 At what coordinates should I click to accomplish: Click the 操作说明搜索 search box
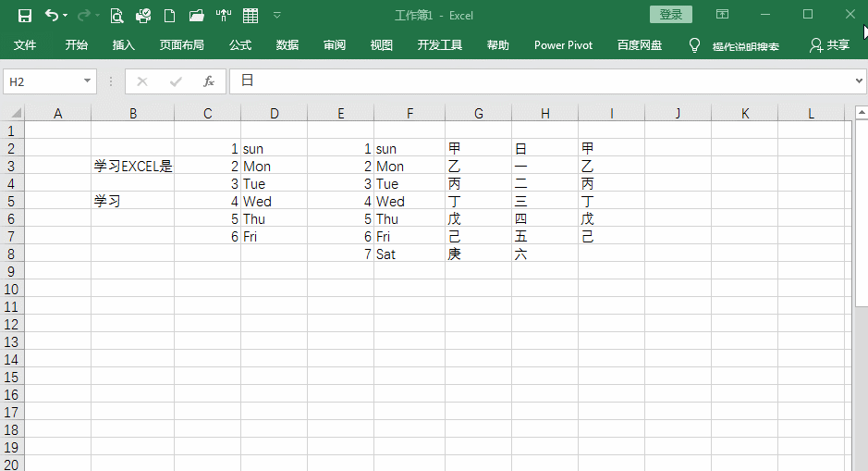pos(746,46)
